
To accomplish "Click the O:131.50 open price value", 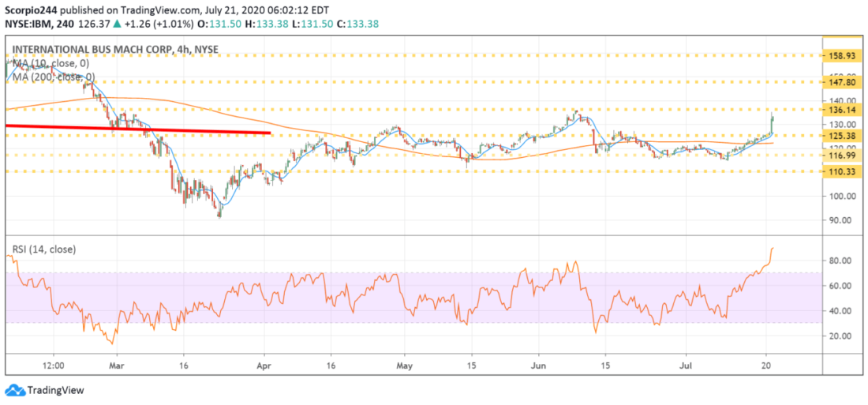I will pyautogui.click(x=220, y=24).
